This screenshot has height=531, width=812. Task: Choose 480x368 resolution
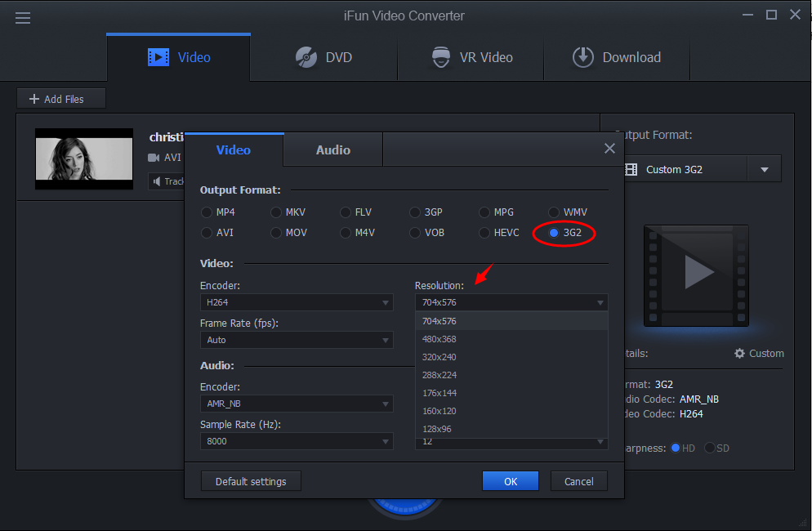(511, 339)
